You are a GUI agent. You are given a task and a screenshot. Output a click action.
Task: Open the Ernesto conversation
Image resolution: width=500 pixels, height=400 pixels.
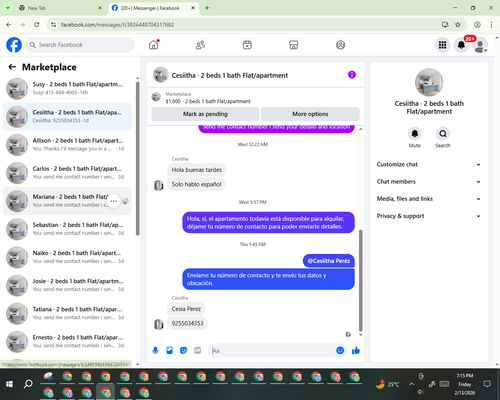coord(67,341)
